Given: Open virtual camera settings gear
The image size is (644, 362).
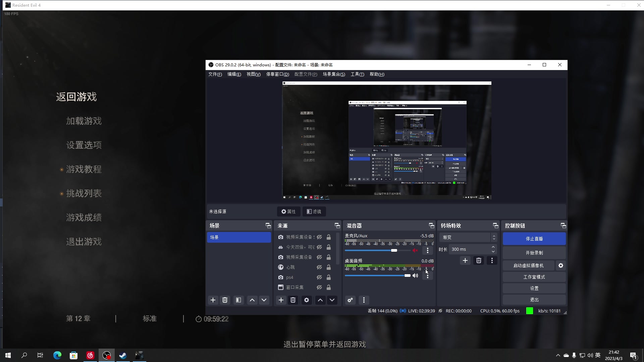Looking at the screenshot, I should (561, 265).
